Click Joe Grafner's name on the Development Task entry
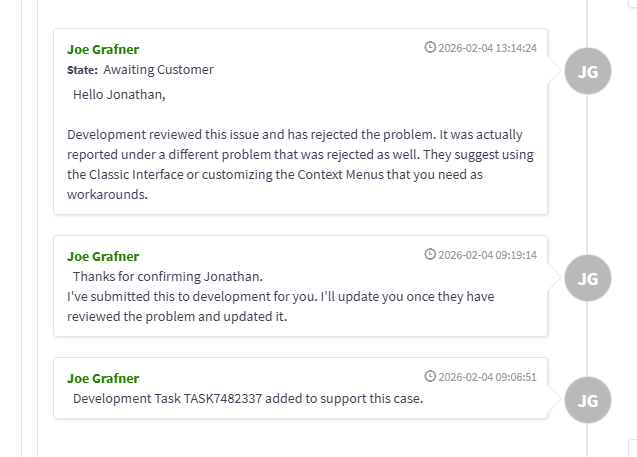The image size is (637, 457). click(103, 378)
